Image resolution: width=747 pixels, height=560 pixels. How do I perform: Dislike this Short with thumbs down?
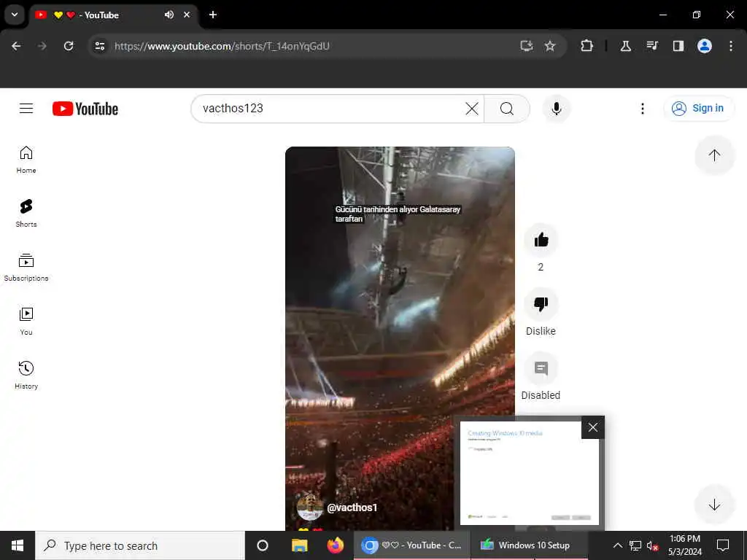tap(541, 304)
